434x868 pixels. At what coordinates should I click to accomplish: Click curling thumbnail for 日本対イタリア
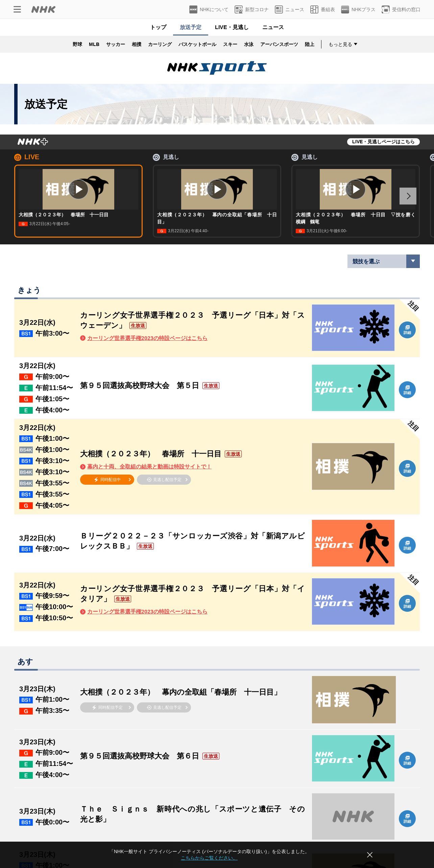pos(353,601)
